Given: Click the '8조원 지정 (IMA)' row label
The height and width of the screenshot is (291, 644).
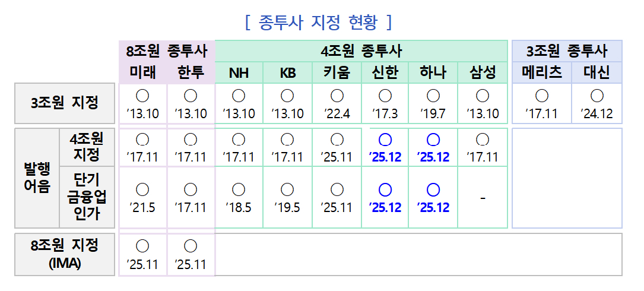Looking at the screenshot, I should (x=65, y=254).
